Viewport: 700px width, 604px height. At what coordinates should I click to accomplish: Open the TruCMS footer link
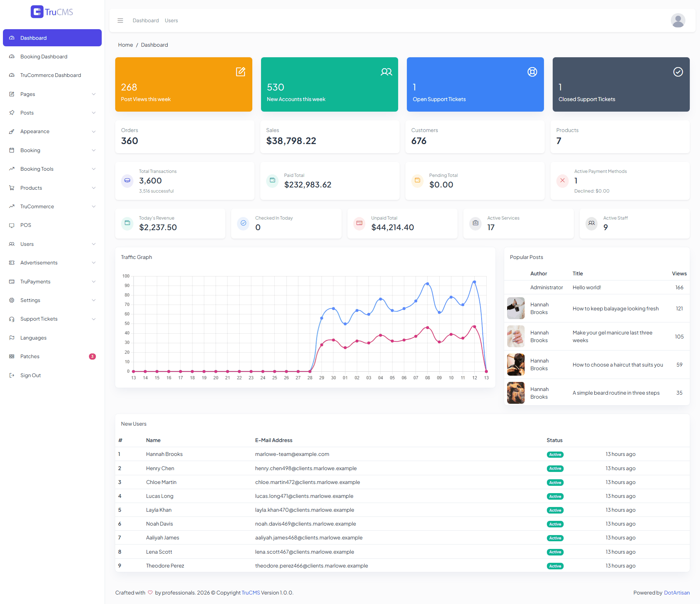(251, 593)
